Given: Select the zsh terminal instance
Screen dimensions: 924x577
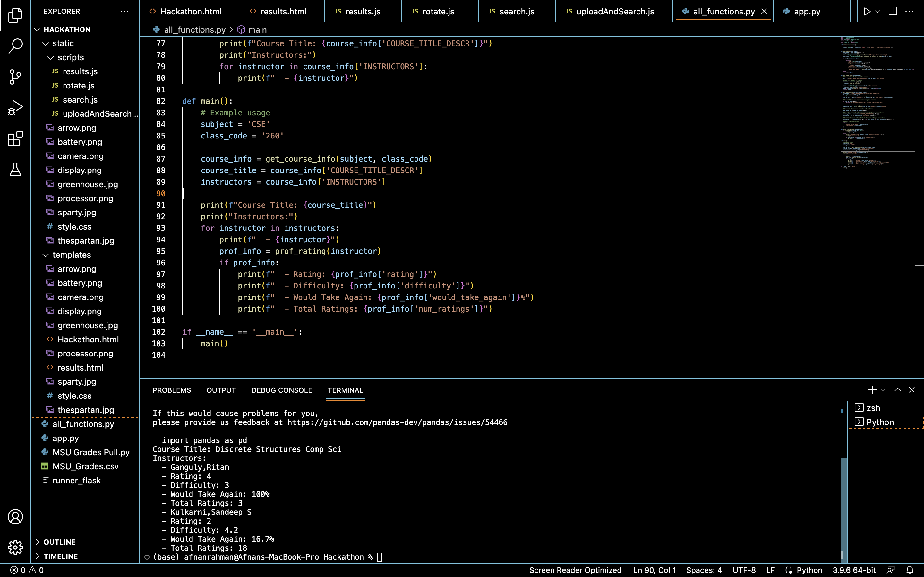Looking at the screenshot, I should coord(873,408).
